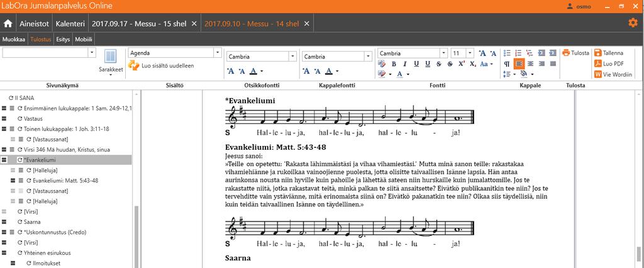Align paragraph to the right
Viewport: 644px width, 268px height.
click(541, 64)
